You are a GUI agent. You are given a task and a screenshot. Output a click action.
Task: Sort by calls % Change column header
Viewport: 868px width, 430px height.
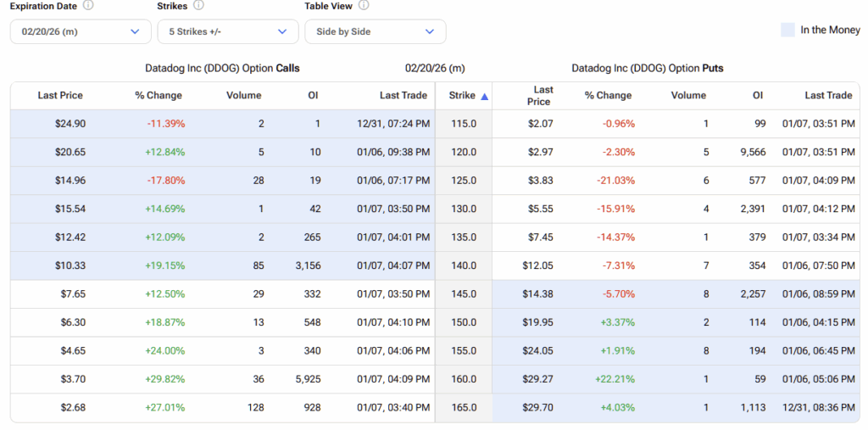pos(159,96)
